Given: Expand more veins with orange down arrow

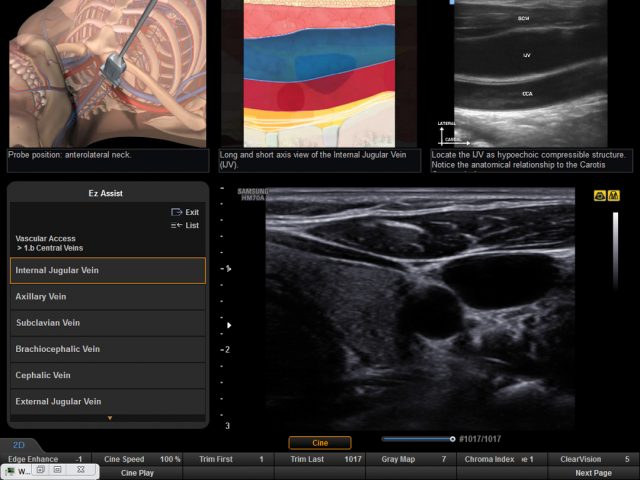Looking at the screenshot, I should pyautogui.click(x=109, y=418).
